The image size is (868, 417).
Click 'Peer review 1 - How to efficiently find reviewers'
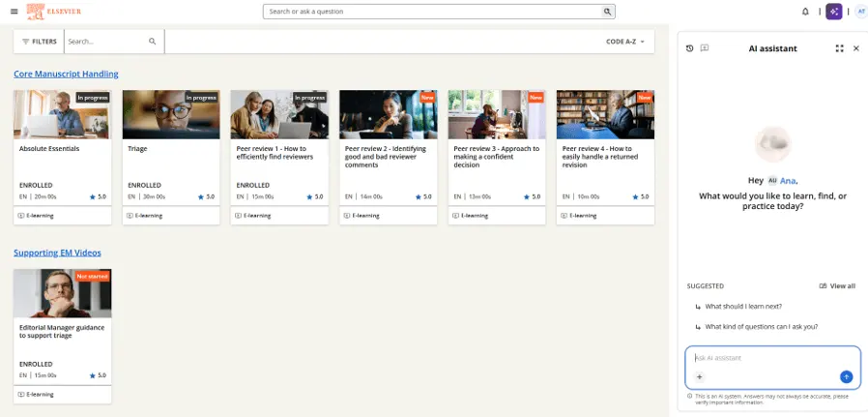point(275,153)
